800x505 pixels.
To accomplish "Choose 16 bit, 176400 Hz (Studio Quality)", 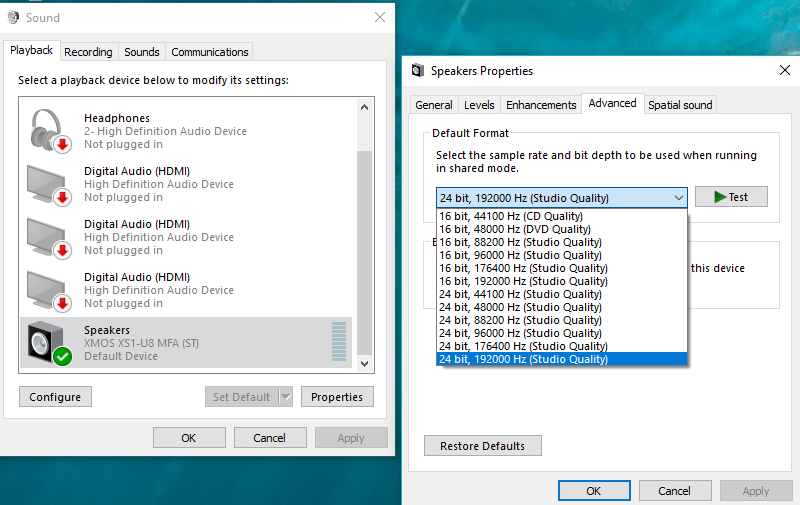I will pos(562,268).
